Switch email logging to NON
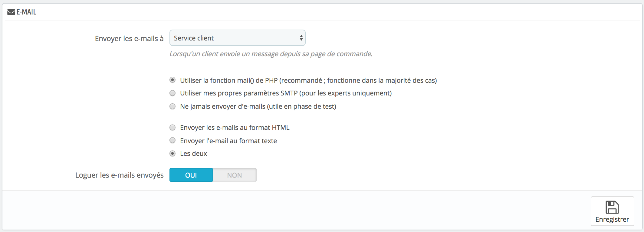 [235, 175]
